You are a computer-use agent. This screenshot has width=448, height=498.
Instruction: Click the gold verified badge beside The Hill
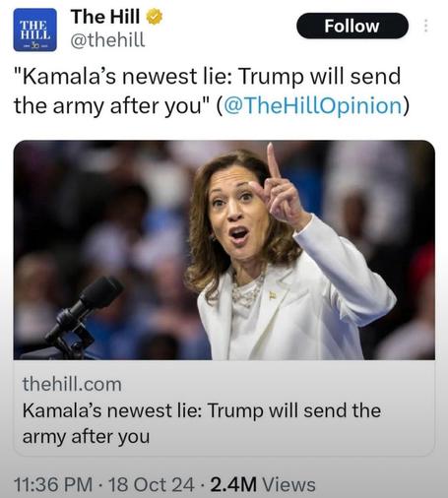[154, 17]
